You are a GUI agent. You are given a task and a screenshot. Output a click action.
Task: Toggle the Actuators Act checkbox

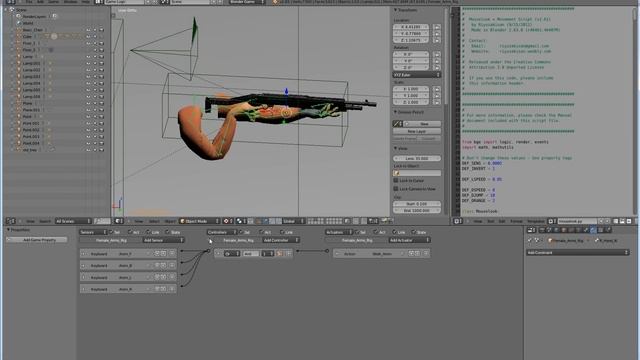pyautogui.click(x=376, y=232)
